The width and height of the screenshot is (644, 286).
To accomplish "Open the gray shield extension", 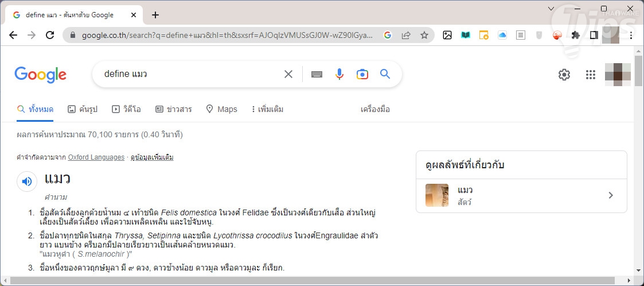I will click(539, 36).
